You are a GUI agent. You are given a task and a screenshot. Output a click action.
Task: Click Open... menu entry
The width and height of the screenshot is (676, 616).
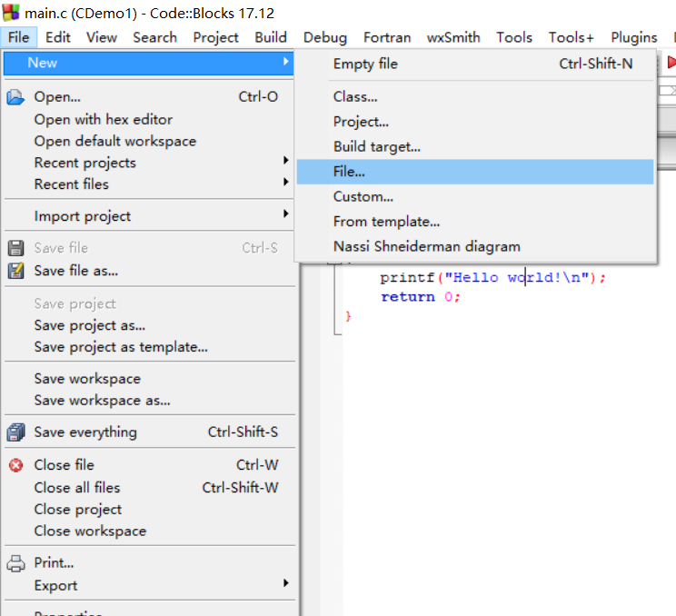[148, 96]
